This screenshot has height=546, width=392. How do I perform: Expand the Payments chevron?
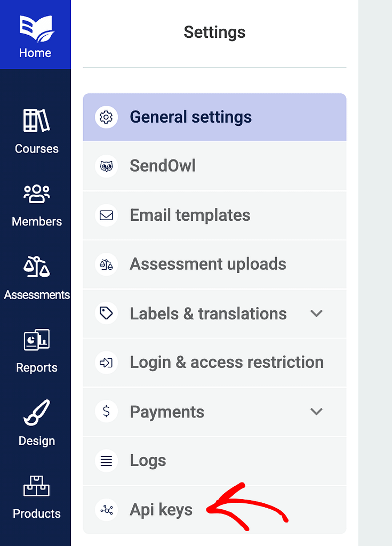click(x=316, y=412)
